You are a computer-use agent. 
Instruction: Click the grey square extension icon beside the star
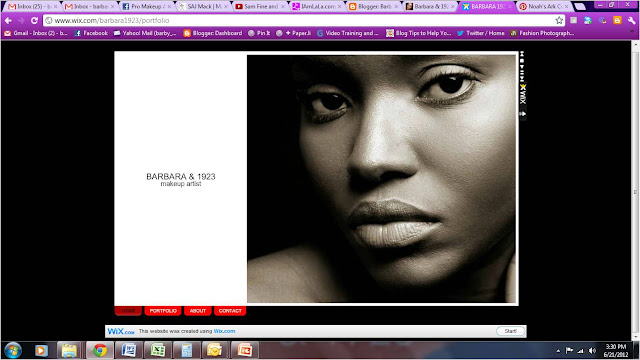(573, 20)
